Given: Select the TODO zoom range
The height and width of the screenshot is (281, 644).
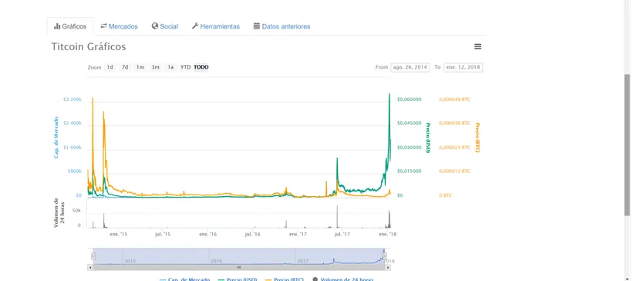Looking at the screenshot, I should coord(201,67).
